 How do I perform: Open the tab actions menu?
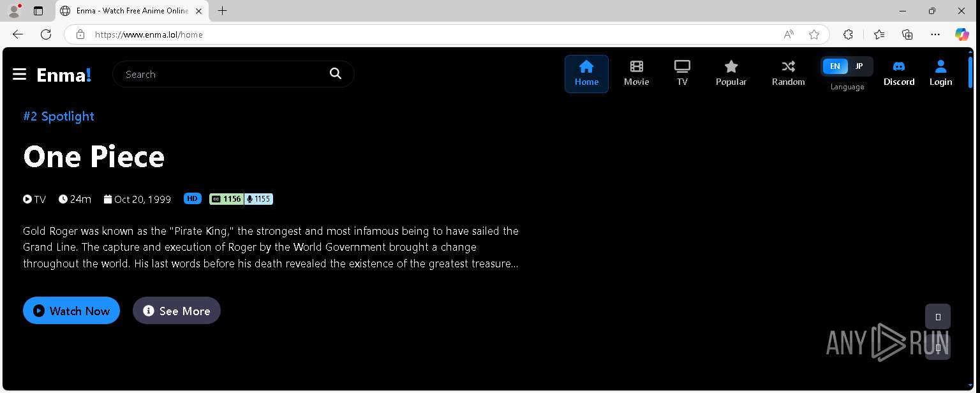(x=38, y=11)
